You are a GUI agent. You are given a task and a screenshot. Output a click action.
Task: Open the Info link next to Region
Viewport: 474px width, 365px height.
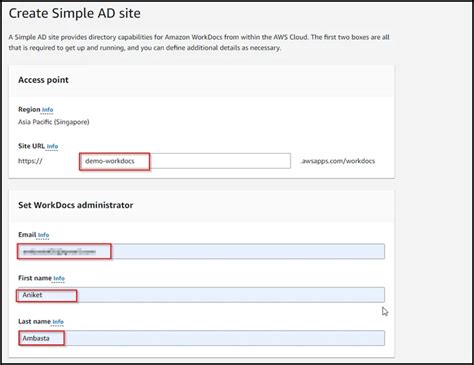click(x=47, y=110)
